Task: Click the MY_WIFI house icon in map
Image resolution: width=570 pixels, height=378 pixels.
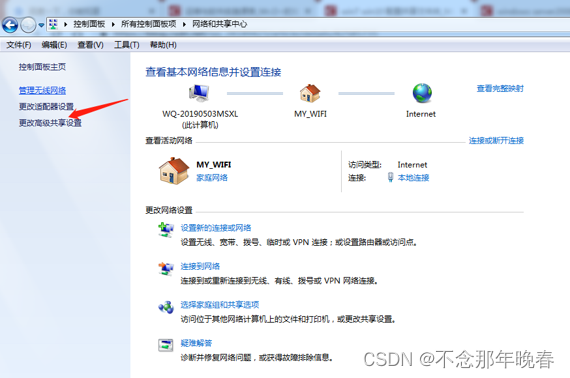Action: 310,93
